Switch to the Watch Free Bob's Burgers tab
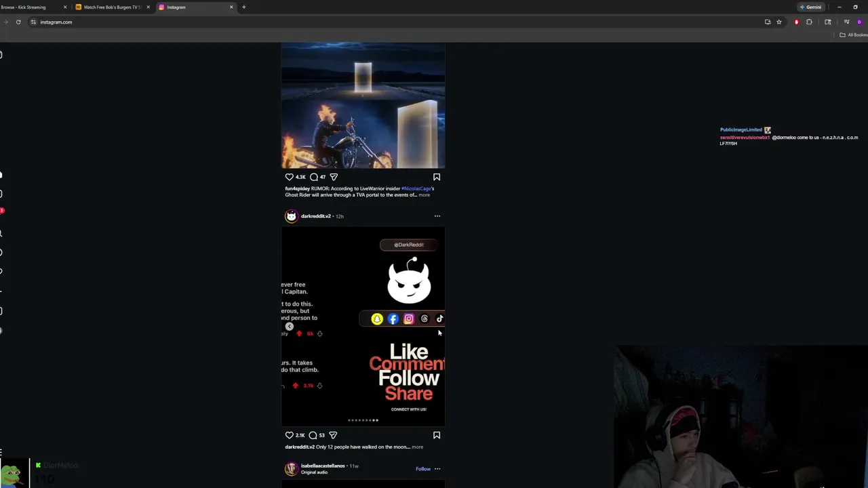Image resolution: width=868 pixels, height=488 pixels. point(112,7)
